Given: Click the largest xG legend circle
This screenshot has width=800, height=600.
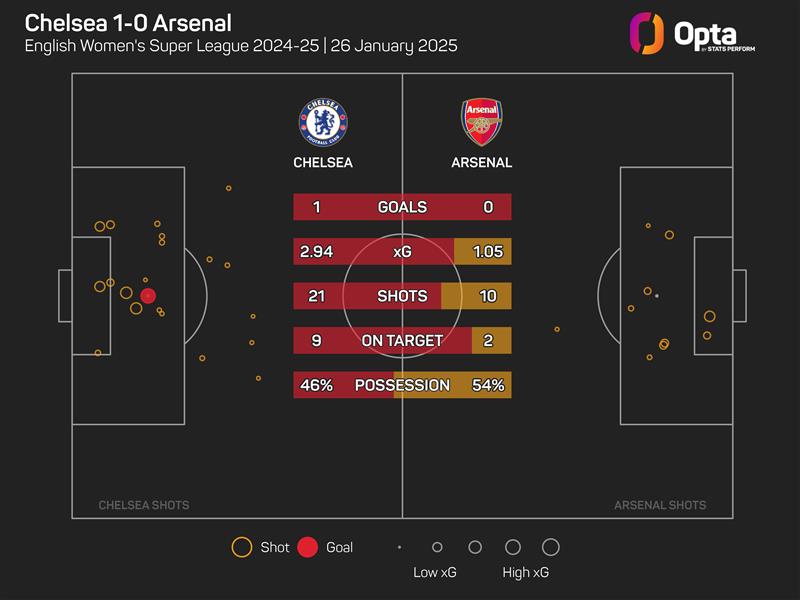Looking at the screenshot, I should click(550, 547).
